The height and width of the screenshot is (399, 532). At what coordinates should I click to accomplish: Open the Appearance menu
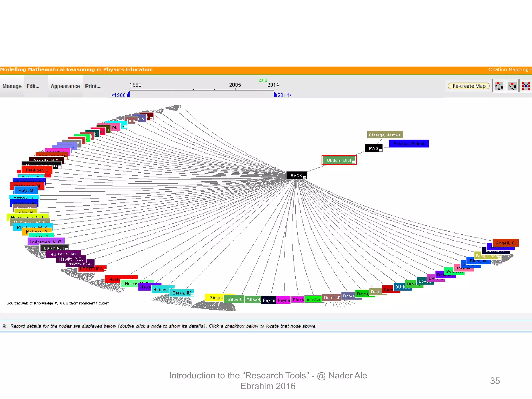pos(65,86)
